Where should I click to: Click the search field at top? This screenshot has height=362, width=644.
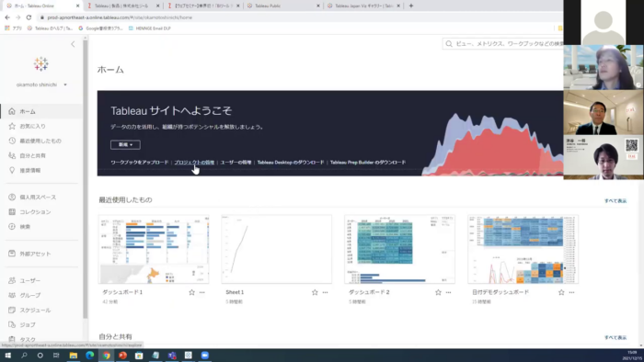coord(503,43)
